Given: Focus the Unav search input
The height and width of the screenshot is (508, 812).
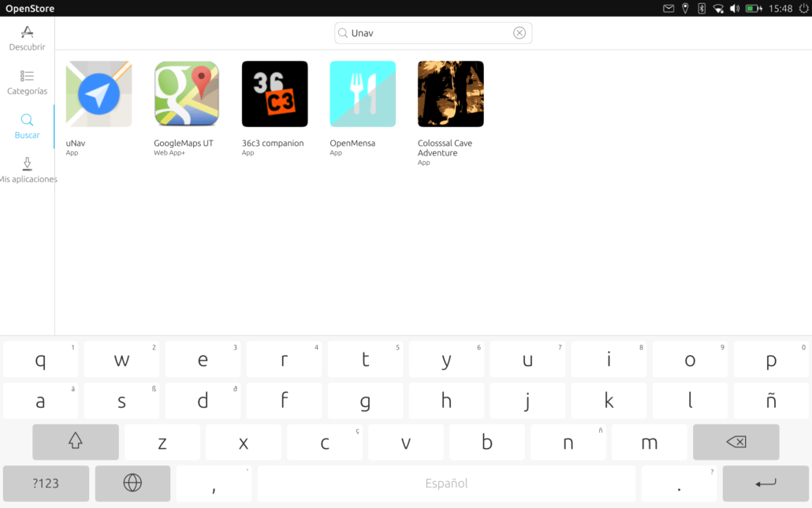Looking at the screenshot, I should (x=433, y=32).
